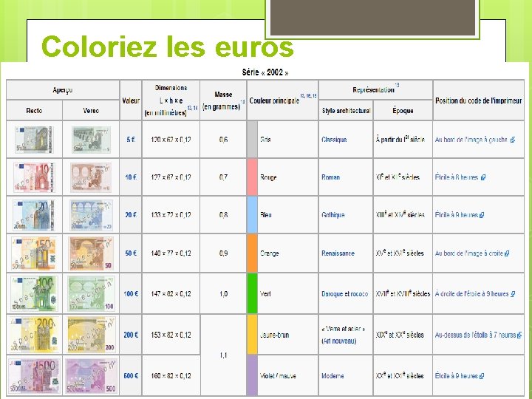Click the dark placeholder box above the title
The height and width of the screenshot is (399, 532).
pyautogui.click(x=372, y=17)
